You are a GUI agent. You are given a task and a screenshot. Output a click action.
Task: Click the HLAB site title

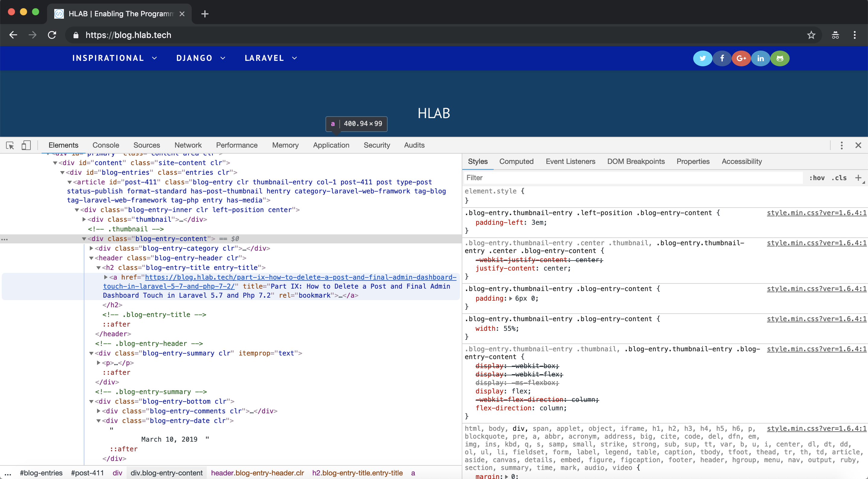point(434,113)
